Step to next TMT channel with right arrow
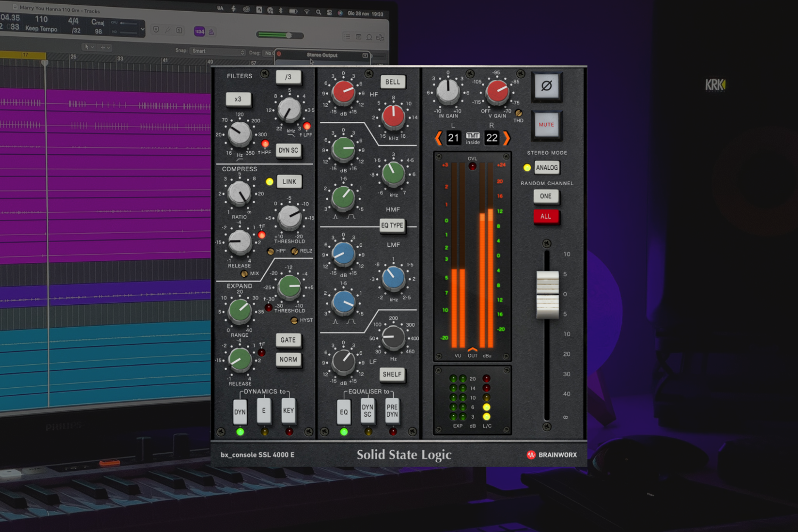The width and height of the screenshot is (798, 532). 508,138
